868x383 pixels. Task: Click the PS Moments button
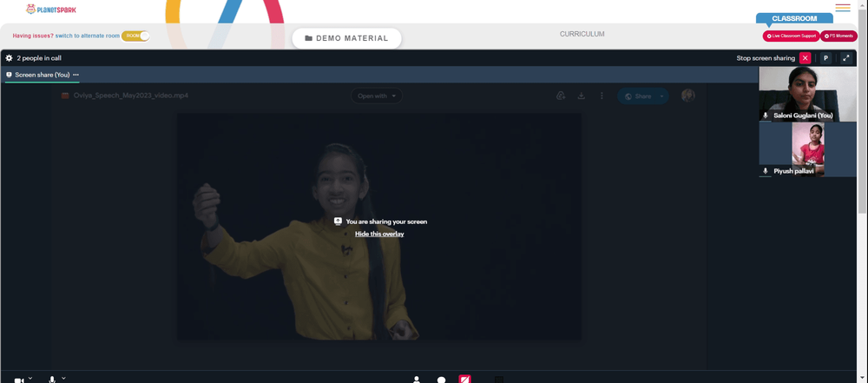click(x=838, y=36)
